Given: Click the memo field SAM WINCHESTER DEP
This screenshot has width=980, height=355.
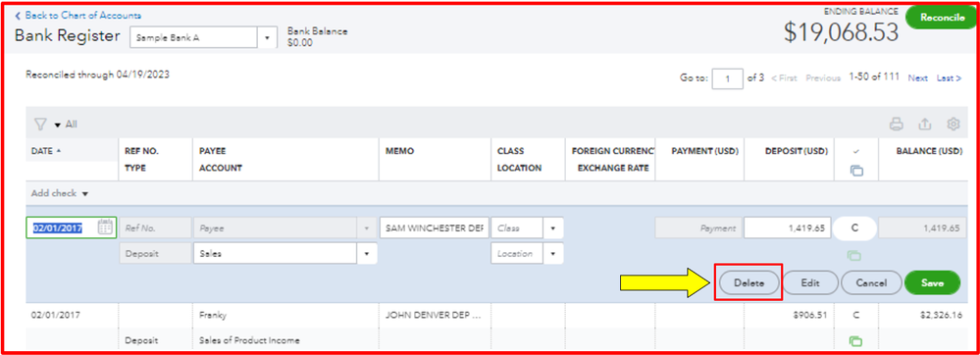Looking at the screenshot, I should click(x=435, y=228).
